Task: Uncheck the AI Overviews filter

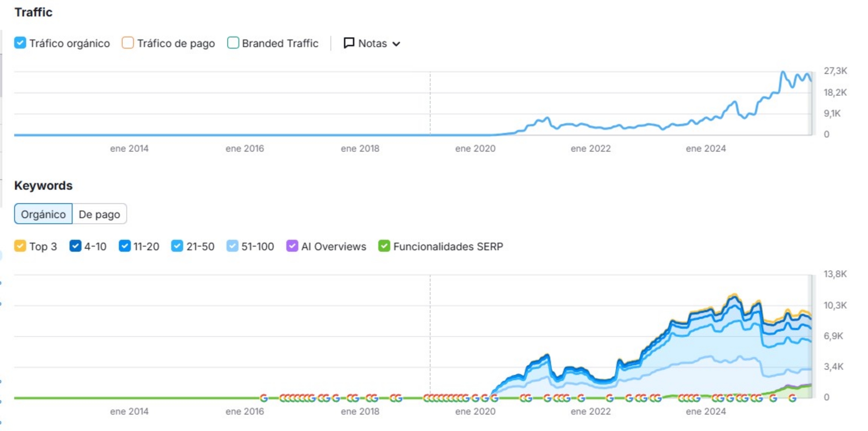Action: tap(292, 246)
